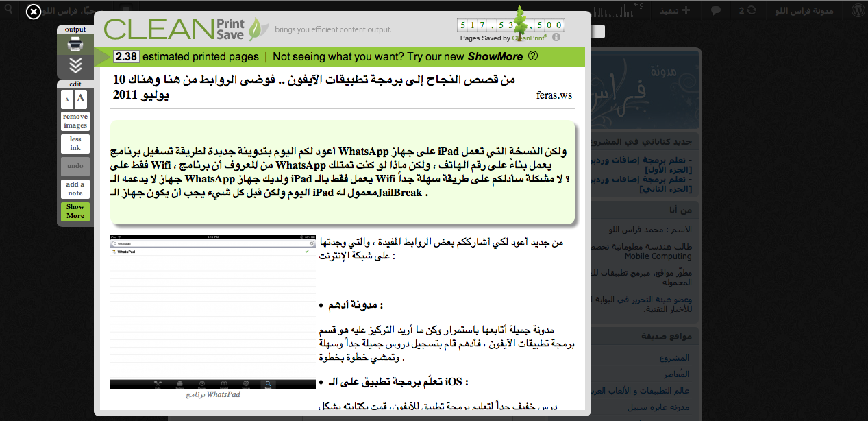Increase text size with large A
Image resolution: width=868 pixels, height=421 pixels.
[82, 99]
